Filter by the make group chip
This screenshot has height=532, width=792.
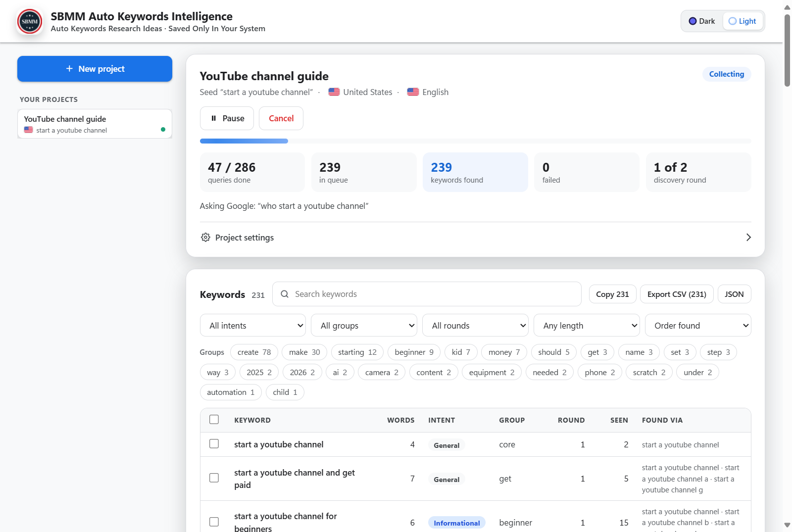[x=304, y=352]
